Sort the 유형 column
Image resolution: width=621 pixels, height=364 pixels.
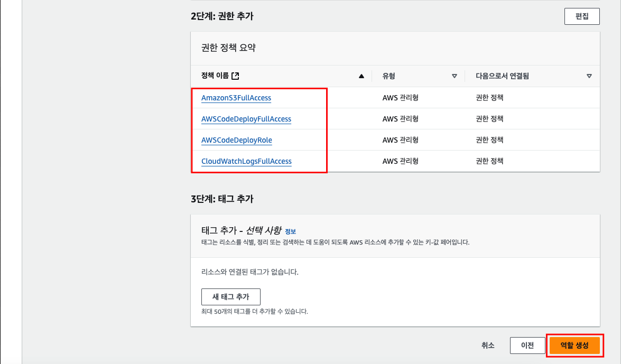click(455, 76)
